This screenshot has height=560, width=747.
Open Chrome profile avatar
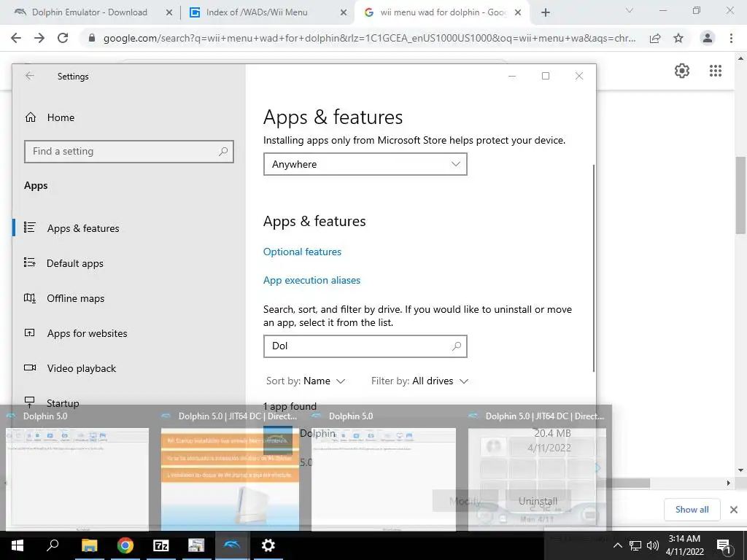[x=708, y=38]
